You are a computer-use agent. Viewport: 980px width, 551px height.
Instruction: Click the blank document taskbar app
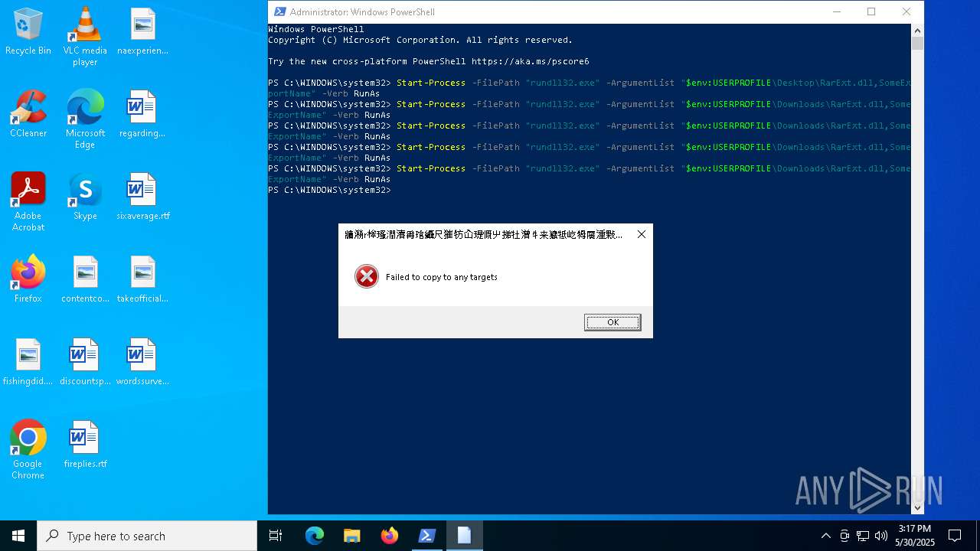(x=464, y=536)
